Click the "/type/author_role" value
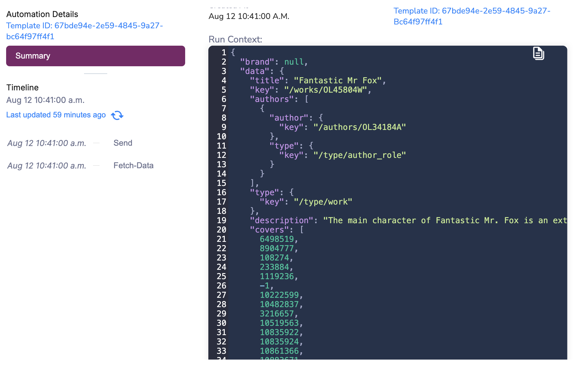This screenshot has height=366, width=588. click(360, 155)
